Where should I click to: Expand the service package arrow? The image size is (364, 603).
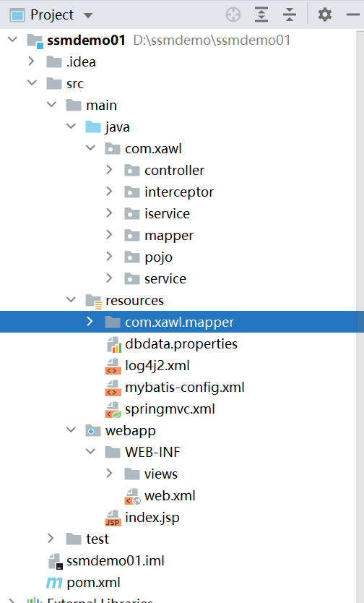pyautogui.click(x=110, y=278)
